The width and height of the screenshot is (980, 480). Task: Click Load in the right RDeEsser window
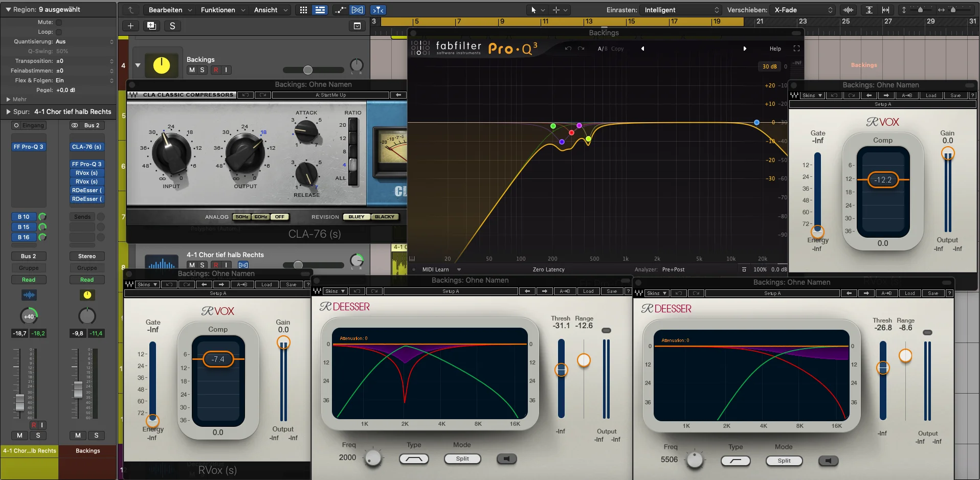pos(910,293)
